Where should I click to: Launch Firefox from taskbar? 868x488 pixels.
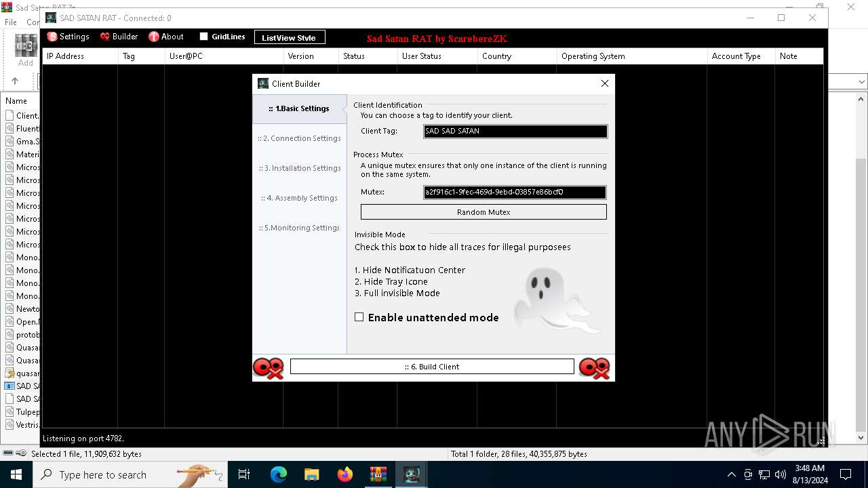(345, 474)
